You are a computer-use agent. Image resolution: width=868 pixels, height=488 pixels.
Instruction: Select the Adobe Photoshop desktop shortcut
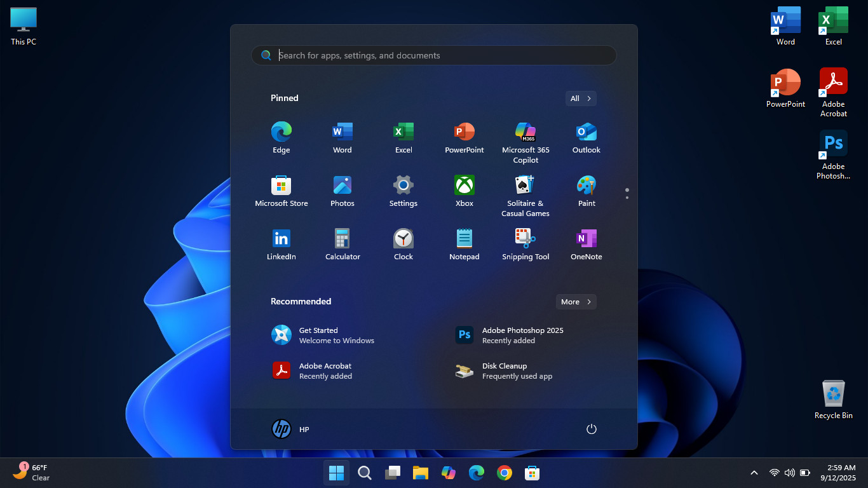pos(834,155)
